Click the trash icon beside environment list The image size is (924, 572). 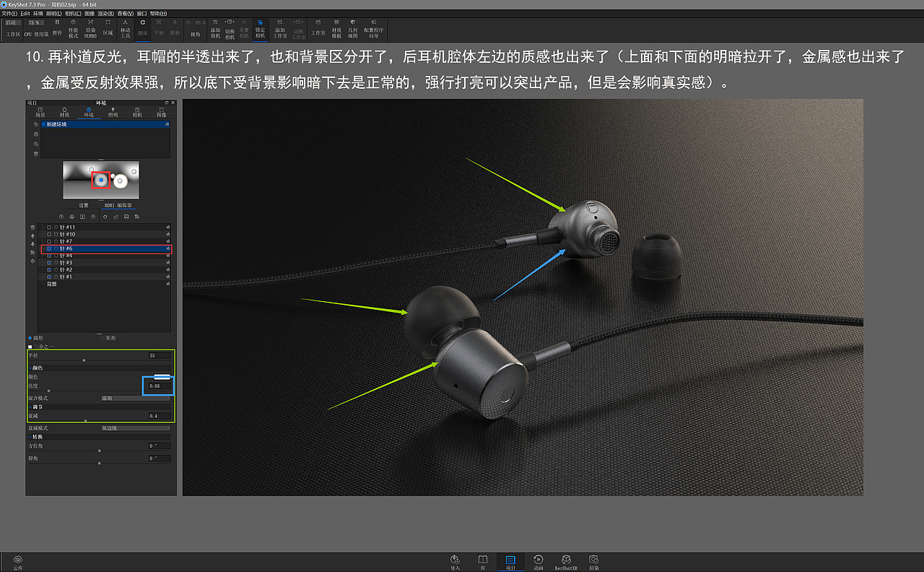point(35,153)
